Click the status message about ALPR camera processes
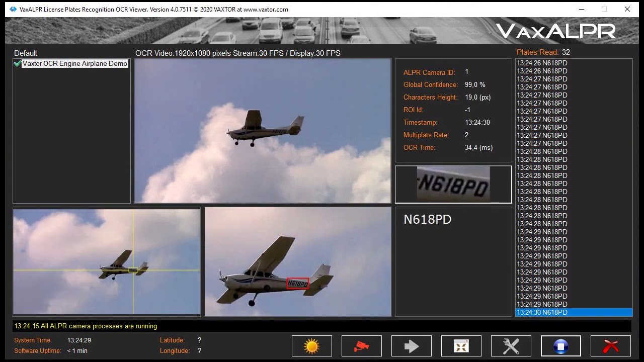 pos(86,326)
